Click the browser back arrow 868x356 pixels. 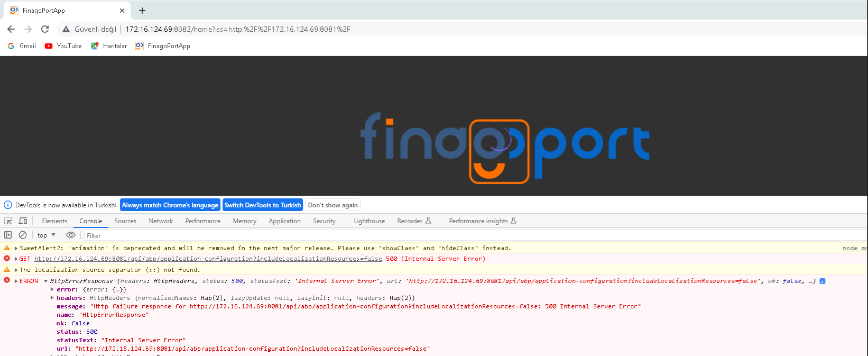point(11,29)
